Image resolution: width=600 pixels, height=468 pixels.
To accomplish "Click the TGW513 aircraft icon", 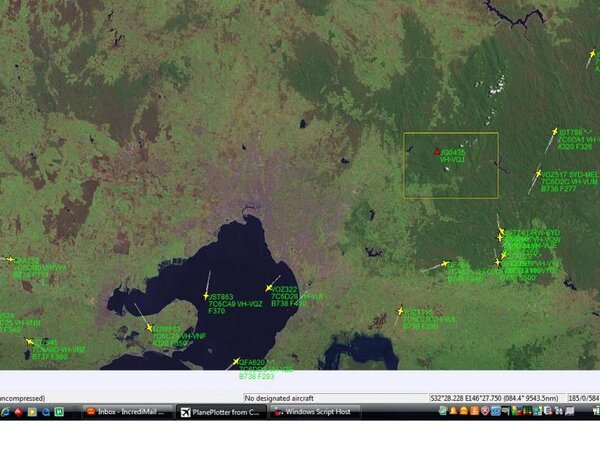I will (150, 328).
